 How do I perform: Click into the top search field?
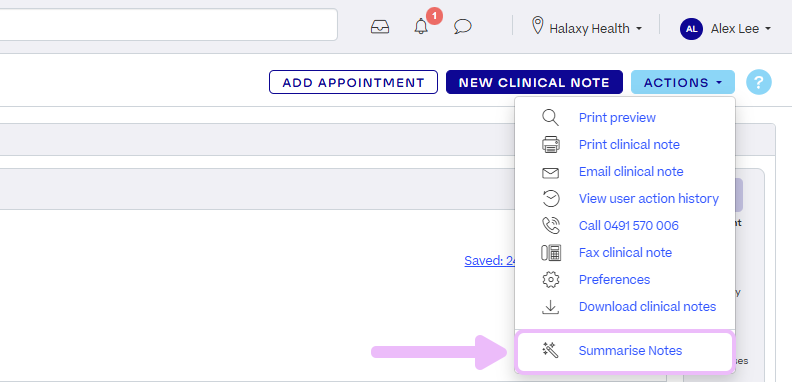(x=168, y=24)
